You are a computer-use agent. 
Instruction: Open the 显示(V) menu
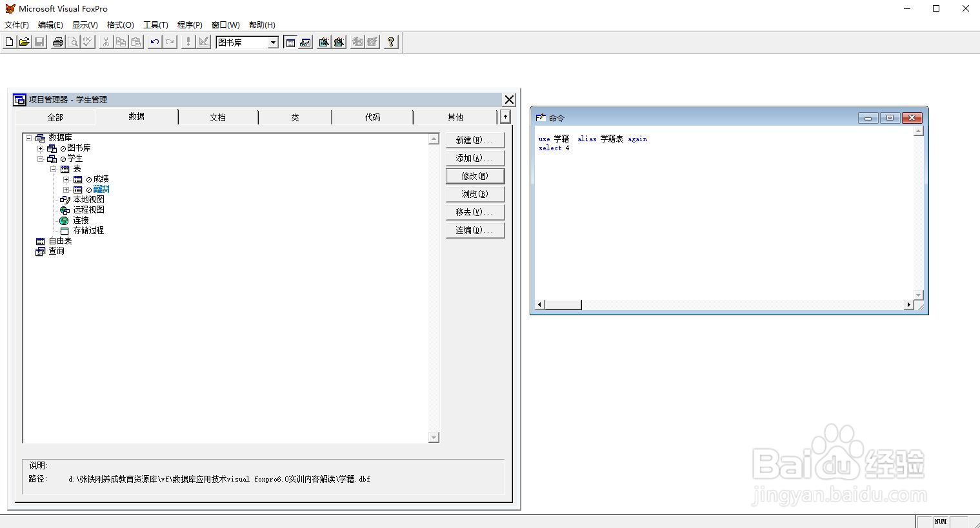click(85, 25)
